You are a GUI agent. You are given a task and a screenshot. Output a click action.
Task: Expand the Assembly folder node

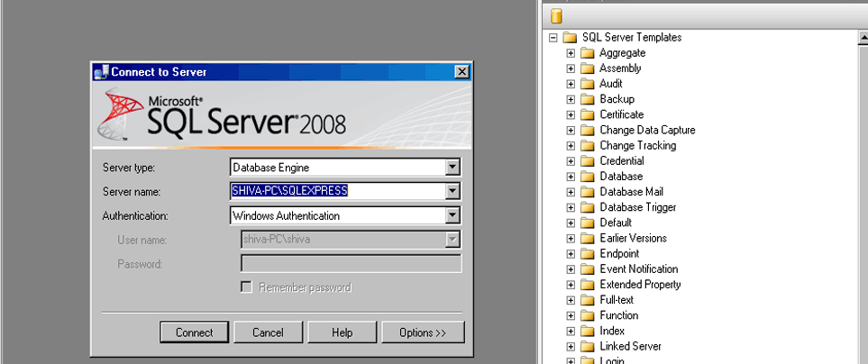tap(571, 68)
